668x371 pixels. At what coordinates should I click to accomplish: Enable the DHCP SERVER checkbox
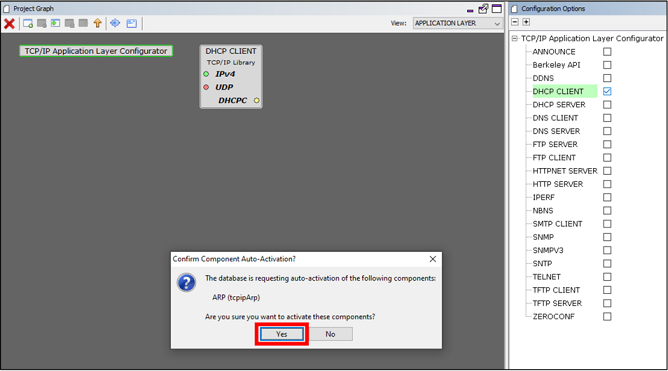[607, 104]
